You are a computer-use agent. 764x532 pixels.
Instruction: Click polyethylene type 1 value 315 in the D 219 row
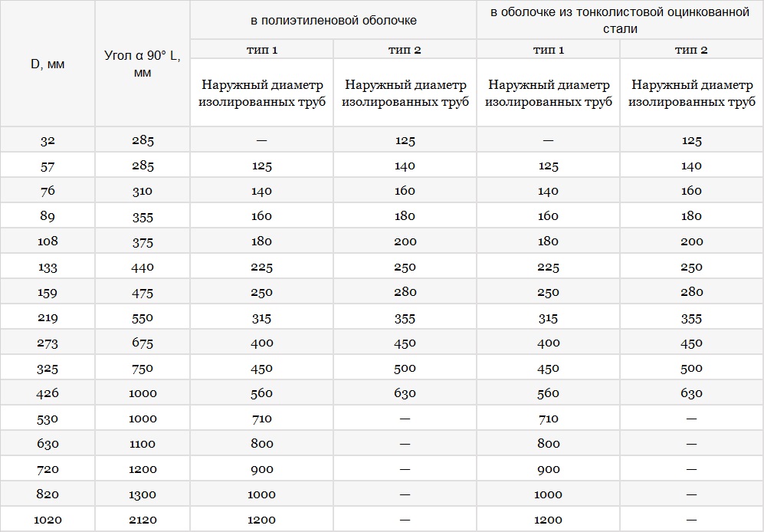tap(261, 318)
